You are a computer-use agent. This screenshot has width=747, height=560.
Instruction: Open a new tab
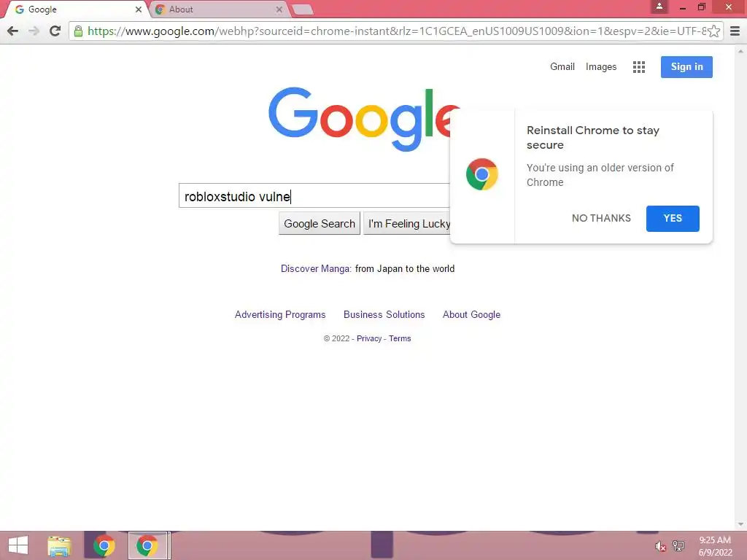pos(302,9)
